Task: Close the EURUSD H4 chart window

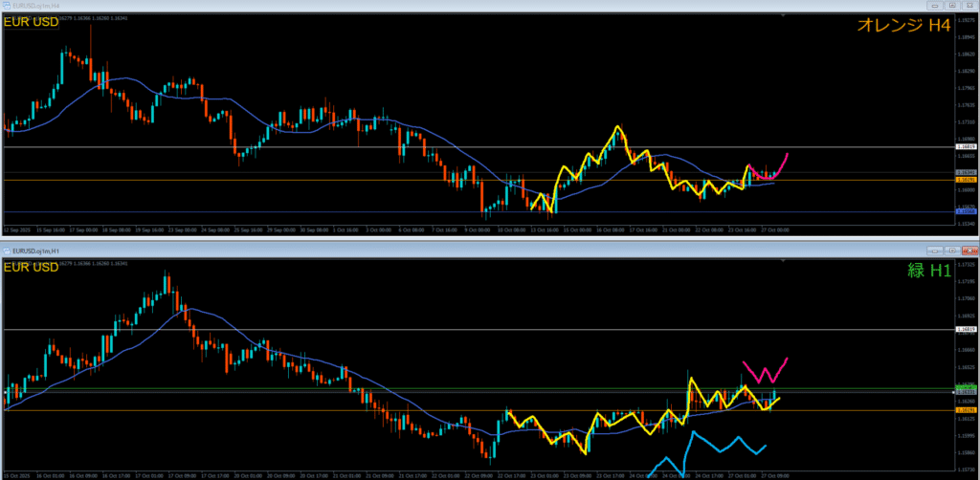Action: pyautogui.click(x=970, y=6)
